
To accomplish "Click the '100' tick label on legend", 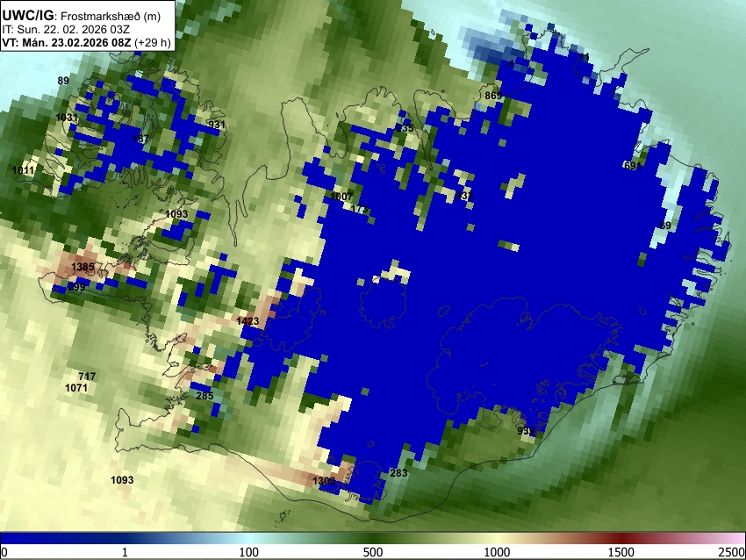I will coord(248,552).
